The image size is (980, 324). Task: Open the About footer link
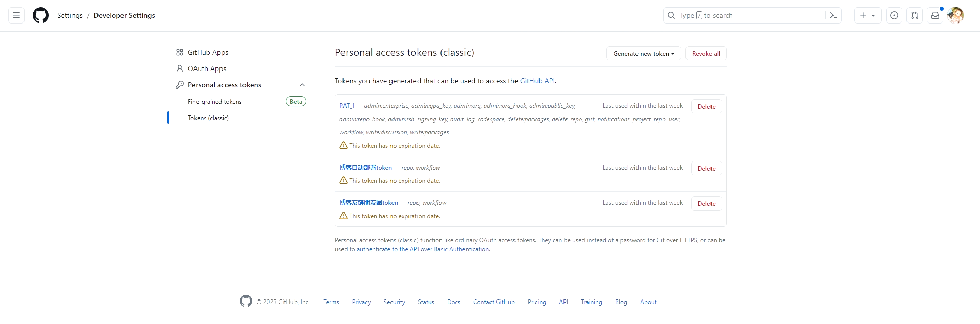(648, 302)
